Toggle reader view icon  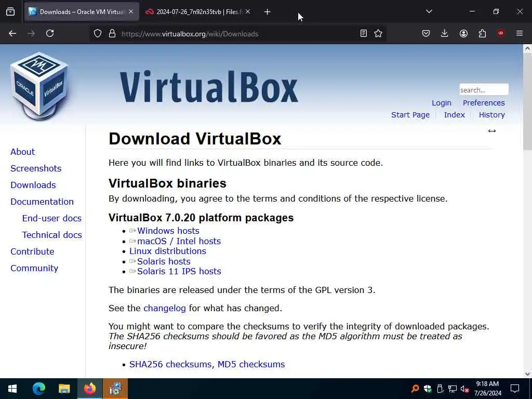[363, 33]
